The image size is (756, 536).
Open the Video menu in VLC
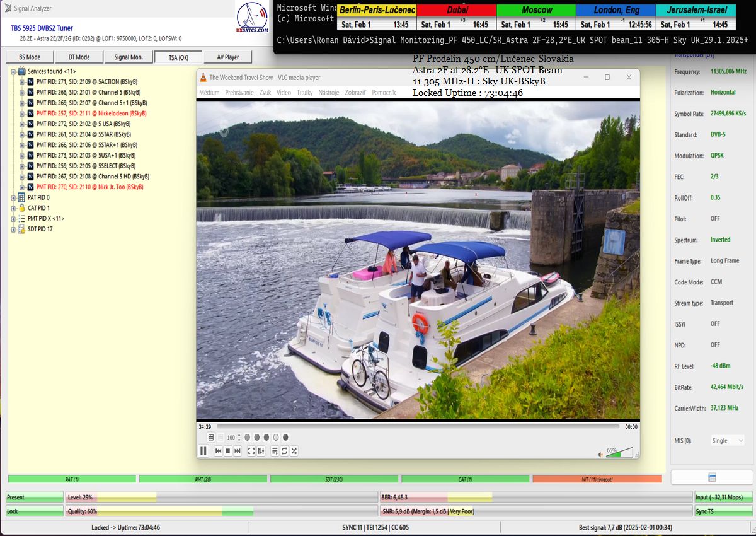click(283, 93)
